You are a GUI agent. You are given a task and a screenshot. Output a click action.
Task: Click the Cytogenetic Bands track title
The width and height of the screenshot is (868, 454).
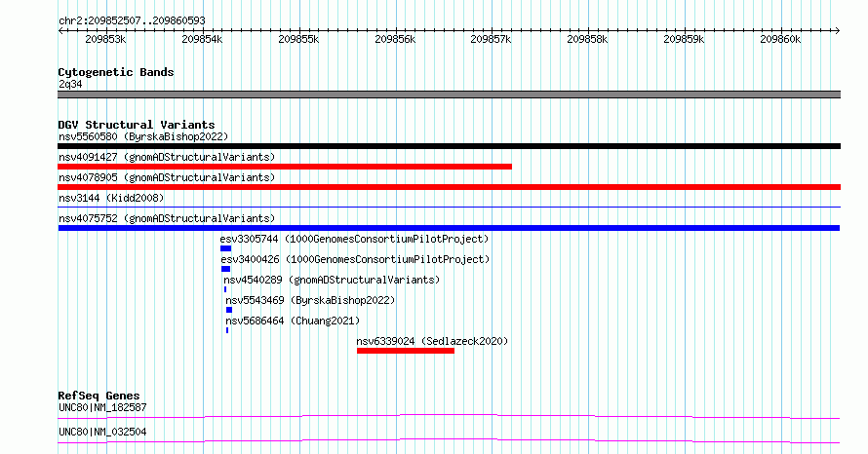[116, 72]
